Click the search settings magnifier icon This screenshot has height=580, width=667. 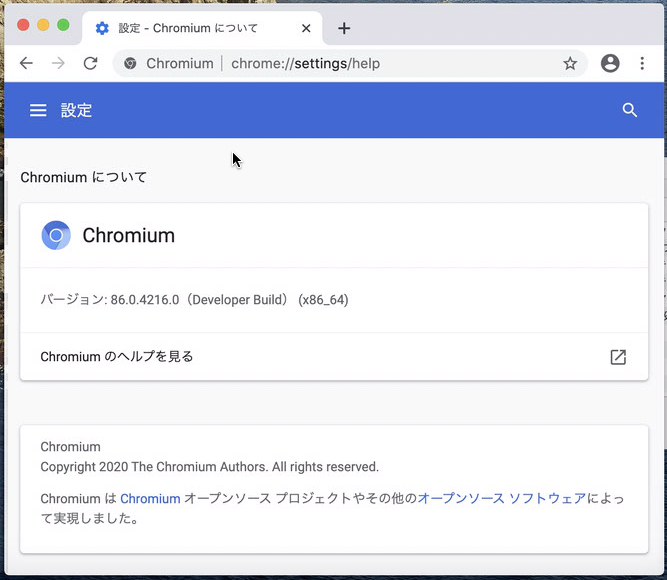tap(630, 111)
